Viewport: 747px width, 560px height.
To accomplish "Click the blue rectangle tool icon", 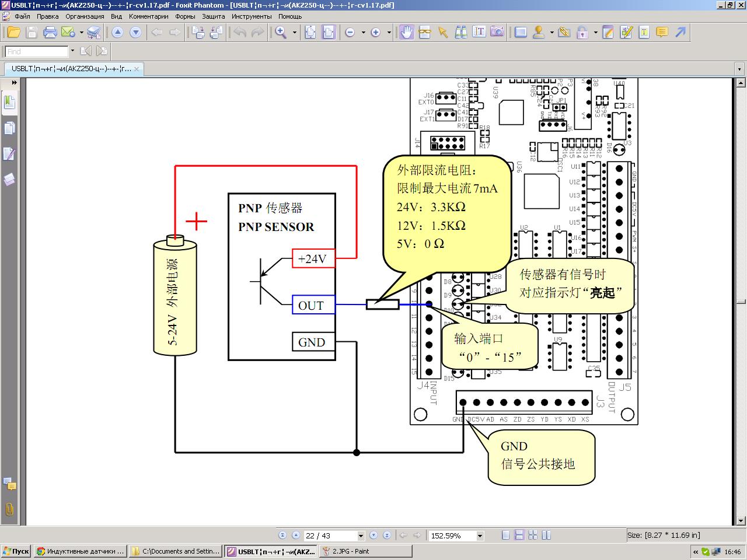I will point(521,32).
